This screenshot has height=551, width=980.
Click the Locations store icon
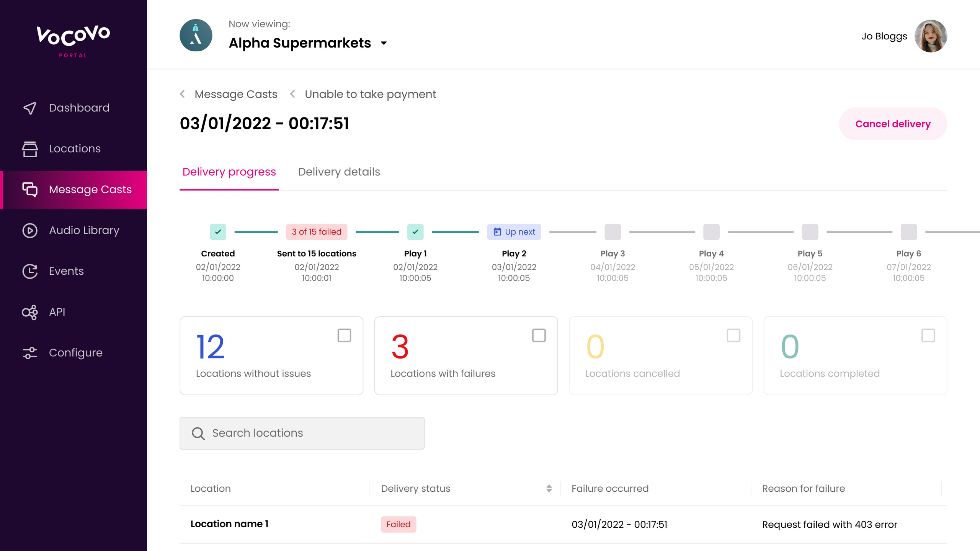pos(30,149)
